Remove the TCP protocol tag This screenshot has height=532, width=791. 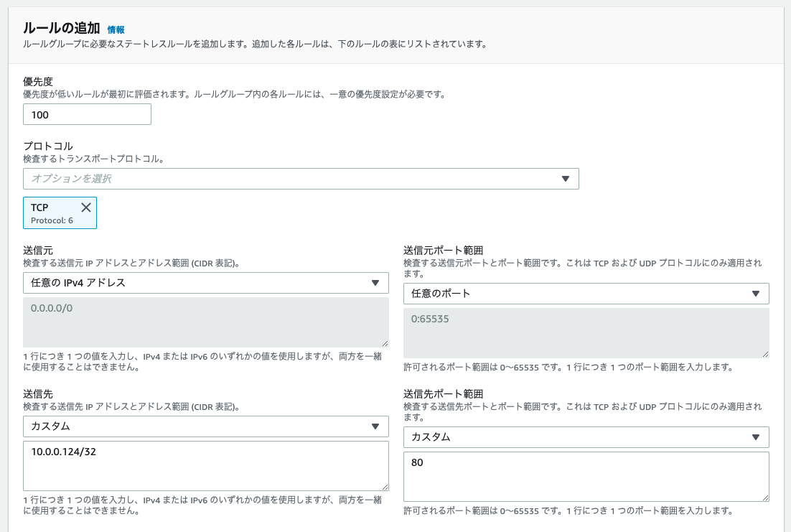(85, 207)
